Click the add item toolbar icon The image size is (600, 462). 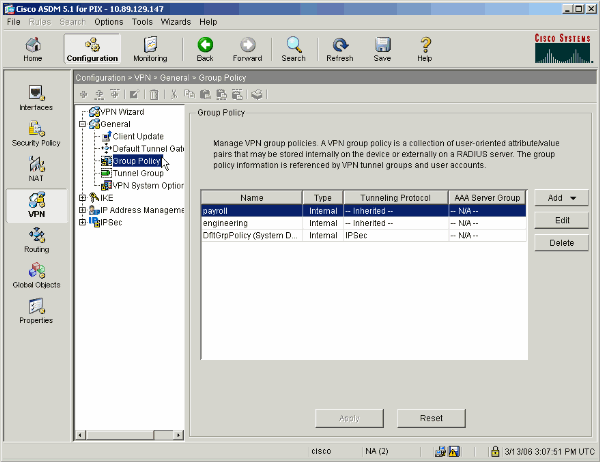coord(83,94)
